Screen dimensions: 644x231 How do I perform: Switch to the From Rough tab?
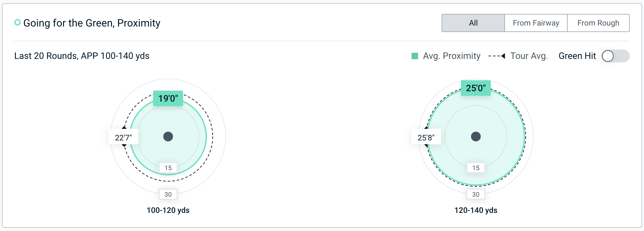[x=598, y=23]
